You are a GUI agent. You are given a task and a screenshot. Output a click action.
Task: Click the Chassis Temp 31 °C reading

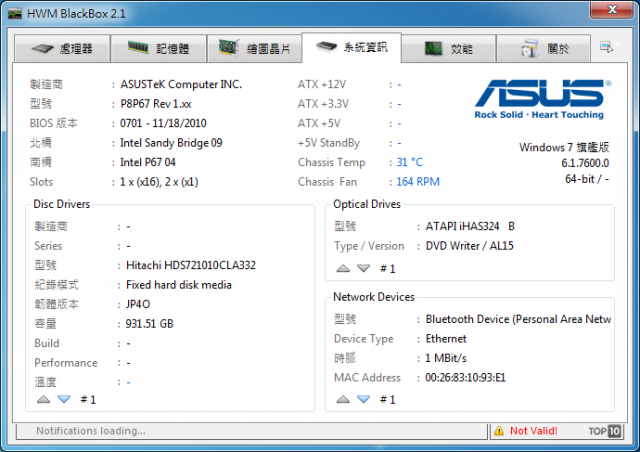410,163
